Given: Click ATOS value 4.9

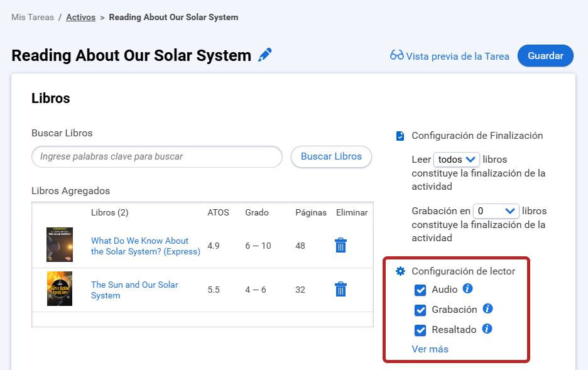Looking at the screenshot, I should point(214,246).
